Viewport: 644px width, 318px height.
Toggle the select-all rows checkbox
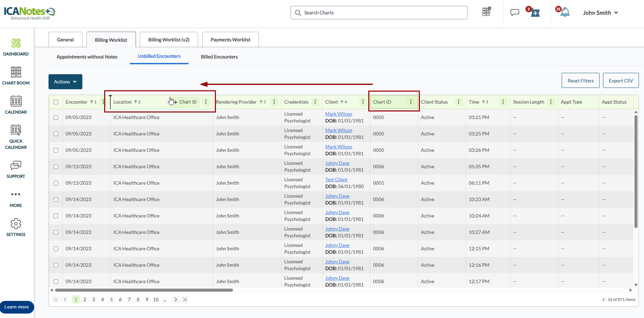56,102
